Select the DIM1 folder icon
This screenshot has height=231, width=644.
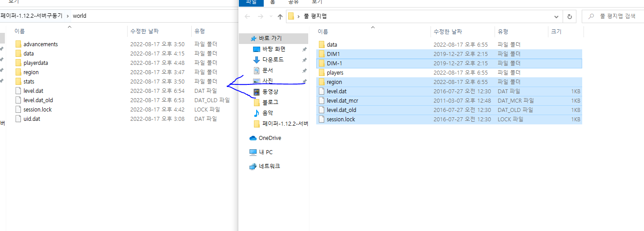pyautogui.click(x=322, y=54)
